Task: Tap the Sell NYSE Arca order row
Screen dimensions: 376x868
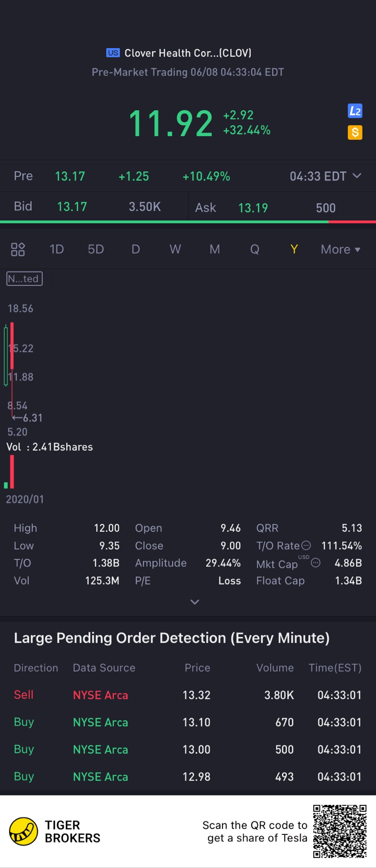Action: coord(188,695)
